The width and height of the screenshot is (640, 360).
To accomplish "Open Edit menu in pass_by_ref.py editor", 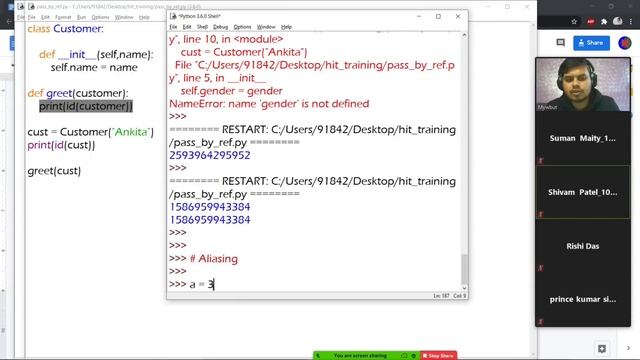I will coord(45,17).
